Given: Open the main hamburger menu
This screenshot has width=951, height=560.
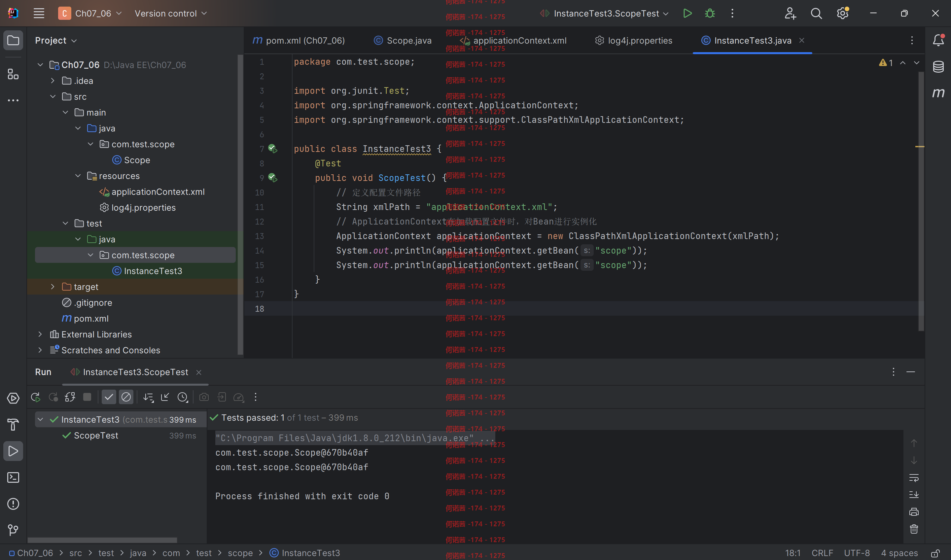Looking at the screenshot, I should tap(39, 14).
